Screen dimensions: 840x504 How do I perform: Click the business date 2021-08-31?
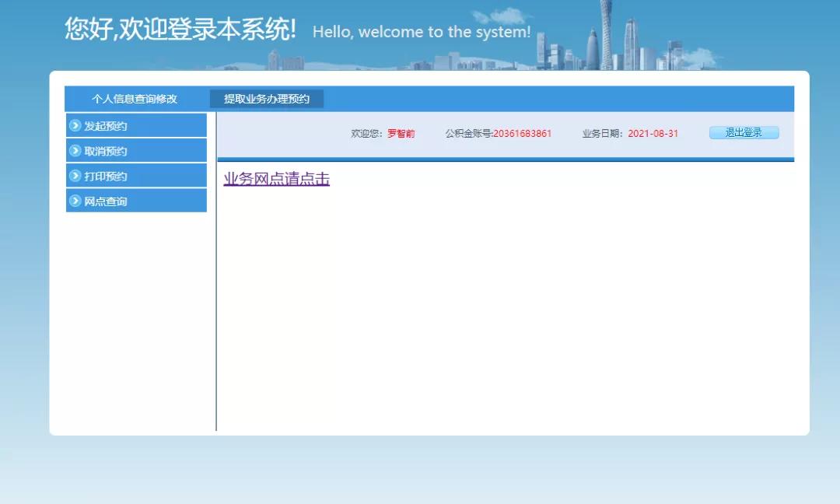click(655, 133)
